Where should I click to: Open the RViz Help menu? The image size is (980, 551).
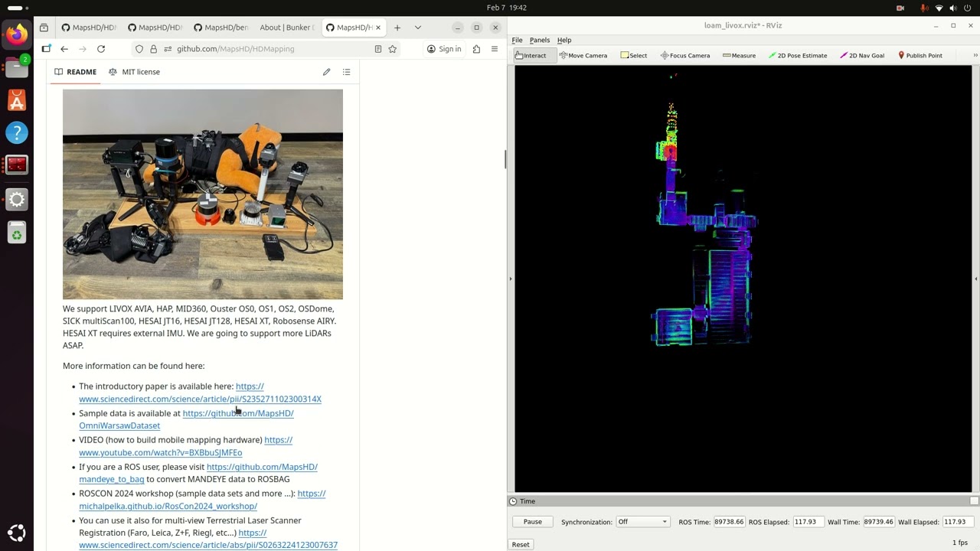tap(564, 40)
